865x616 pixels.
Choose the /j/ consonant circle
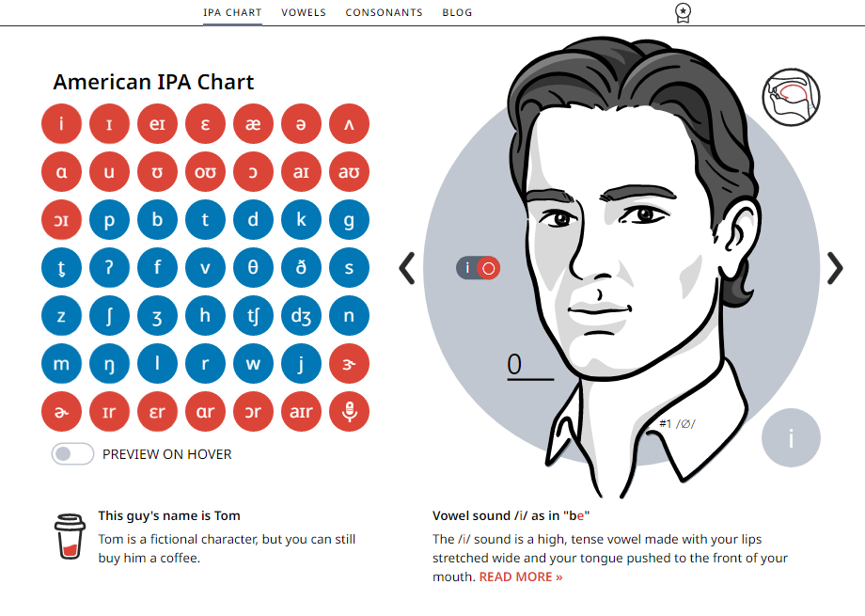(x=301, y=364)
